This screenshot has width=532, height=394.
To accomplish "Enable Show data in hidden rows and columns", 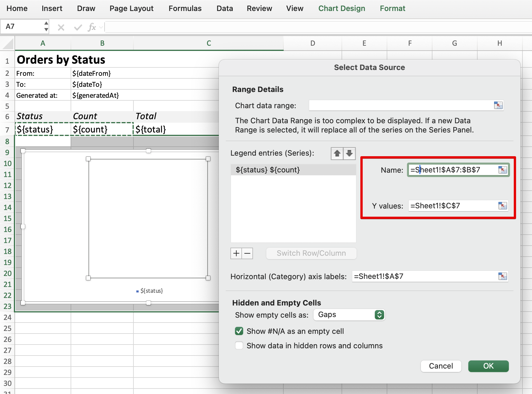I will [239, 345].
